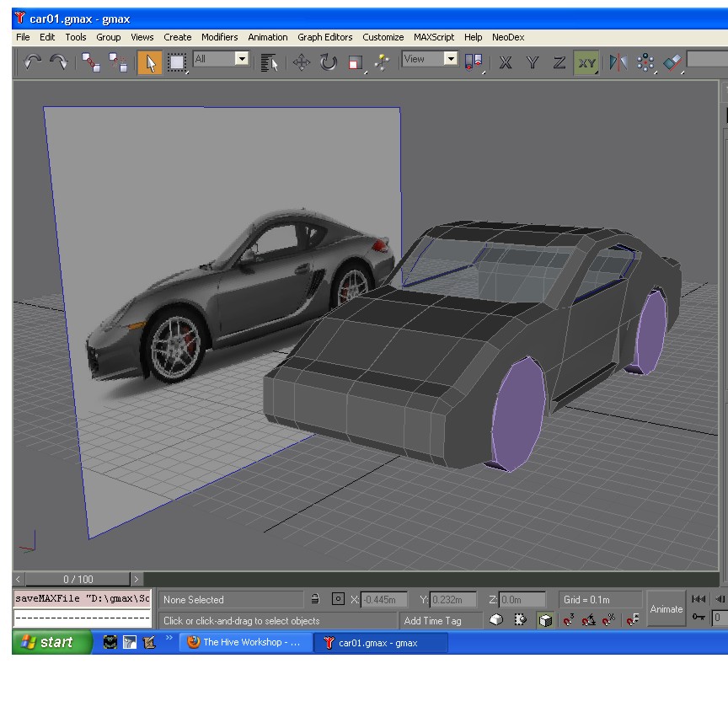728x728 pixels.
Task: Select the Select Object arrow tool
Action: [x=150, y=62]
